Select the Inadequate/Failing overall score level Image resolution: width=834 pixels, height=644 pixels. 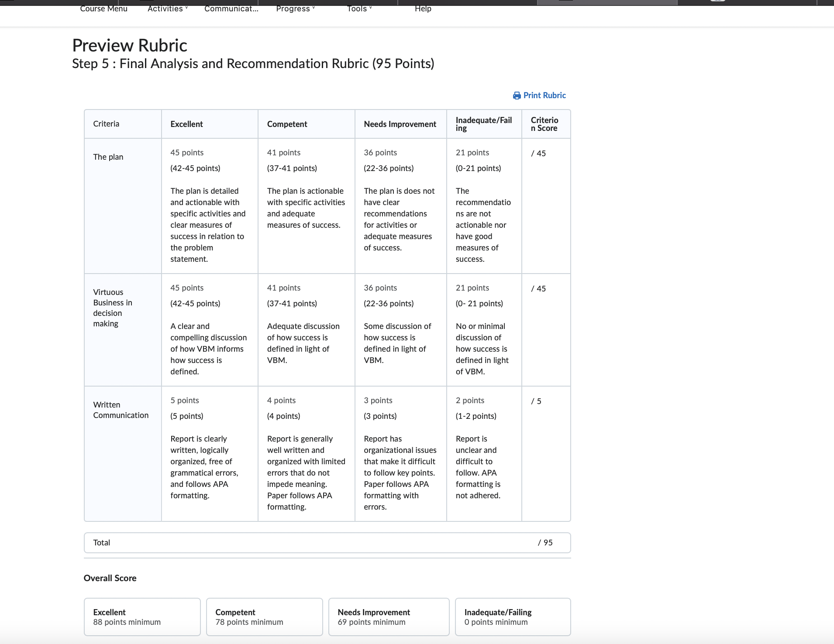pyautogui.click(x=513, y=617)
